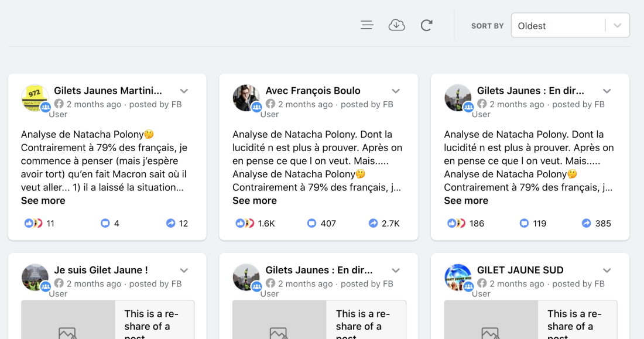Open re-share preview in Je suis Gilet Jaune ! card
The width and height of the screenshot is (644, 339).
tap(108, 320)
